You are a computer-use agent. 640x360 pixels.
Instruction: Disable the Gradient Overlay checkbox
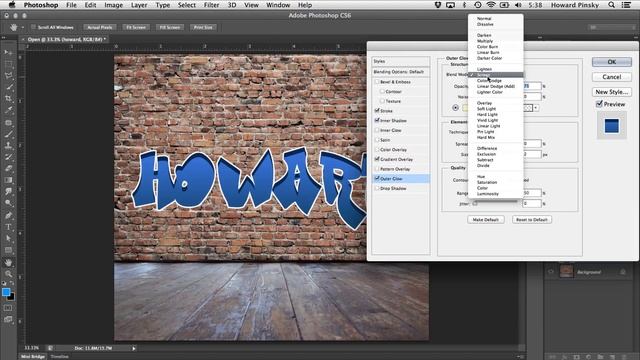[377, 159]
